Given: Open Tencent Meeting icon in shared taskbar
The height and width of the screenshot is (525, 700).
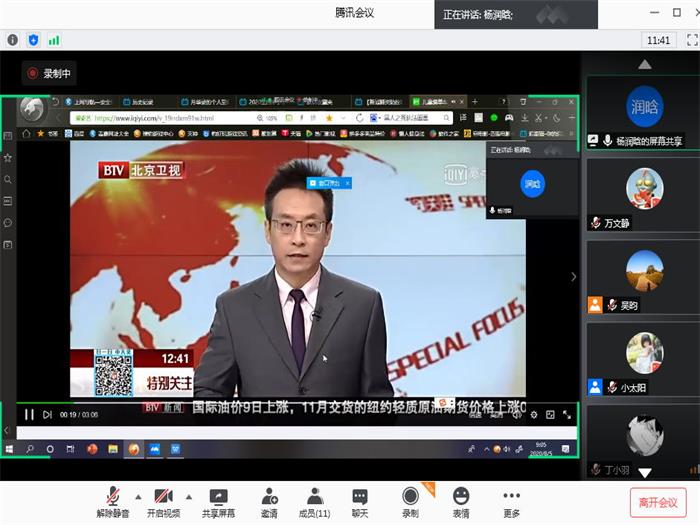Looking at the screenshot, I should click(x=155, y=449).
